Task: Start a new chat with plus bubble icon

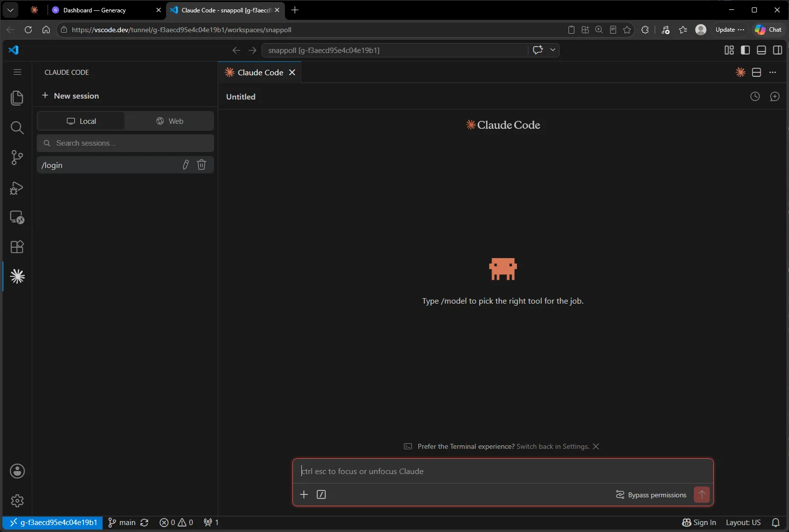Action: tap(775, 97)
